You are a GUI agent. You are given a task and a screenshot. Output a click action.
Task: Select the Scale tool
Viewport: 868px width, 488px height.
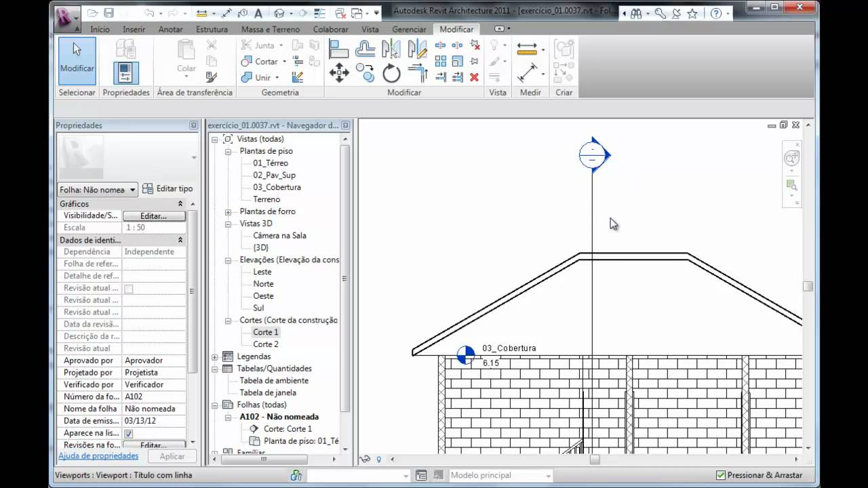[x=458, y=61]
